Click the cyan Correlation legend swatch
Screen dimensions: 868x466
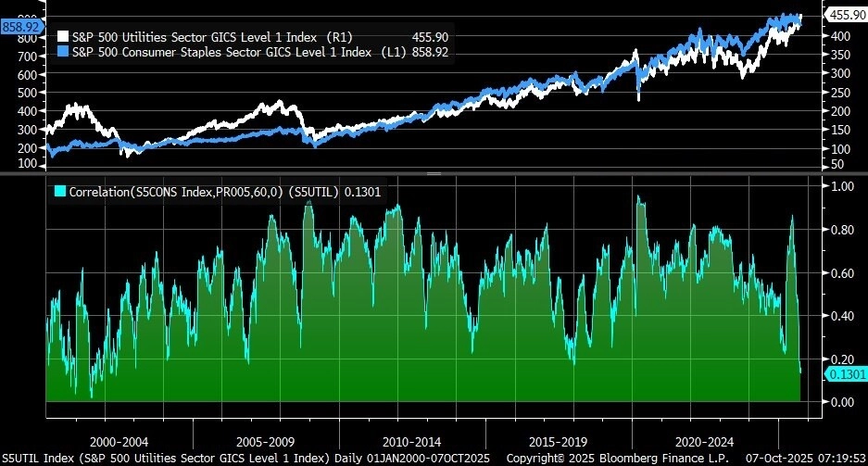click(61, 192)
